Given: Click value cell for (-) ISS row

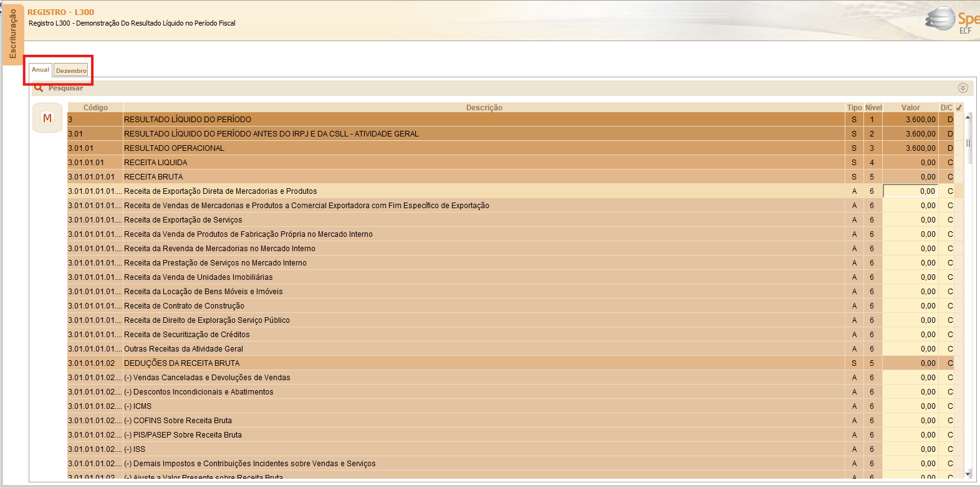Looking at the screenshot, I should 910,449.
